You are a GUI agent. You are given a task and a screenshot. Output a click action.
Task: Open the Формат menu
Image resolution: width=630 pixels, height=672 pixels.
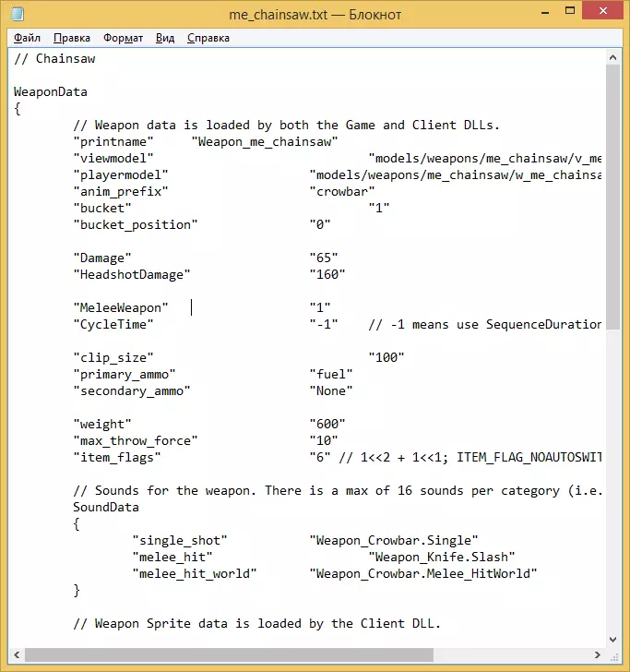pos(123,38)
